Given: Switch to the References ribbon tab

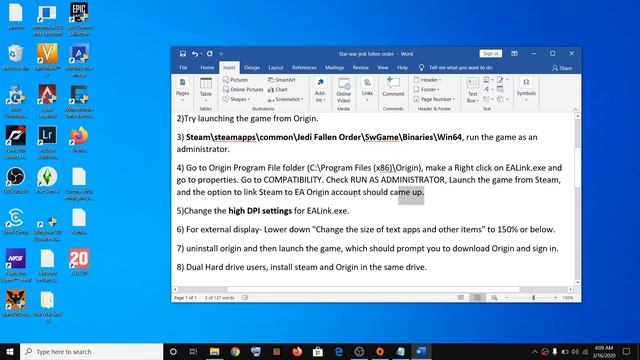Looking at the screenshot, I should [304, 68].
